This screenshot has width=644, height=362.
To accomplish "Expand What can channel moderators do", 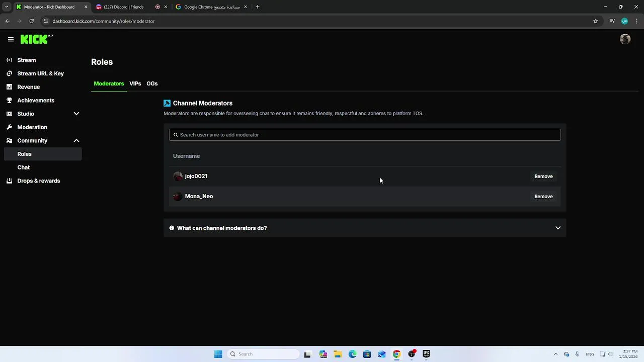I will [x=365, y=228].
